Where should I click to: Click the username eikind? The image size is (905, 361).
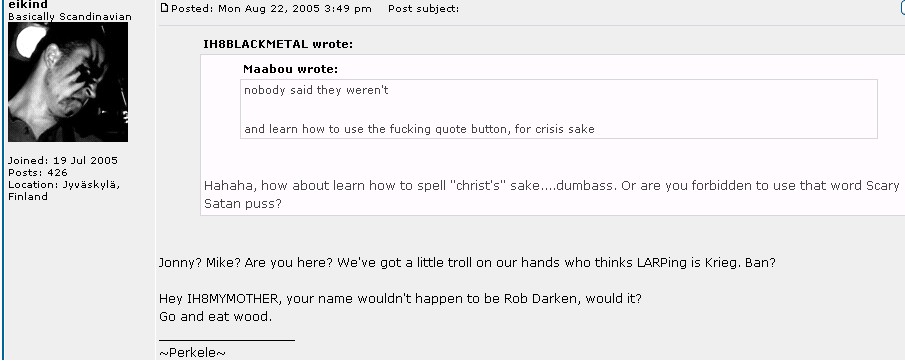pyautogui.click(x=28, y=5)
